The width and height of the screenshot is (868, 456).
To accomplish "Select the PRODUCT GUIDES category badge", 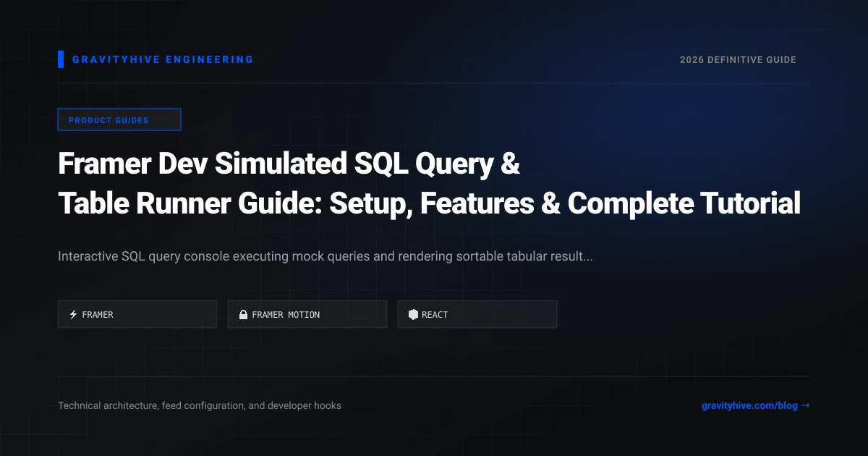I will tap(119, 120).
